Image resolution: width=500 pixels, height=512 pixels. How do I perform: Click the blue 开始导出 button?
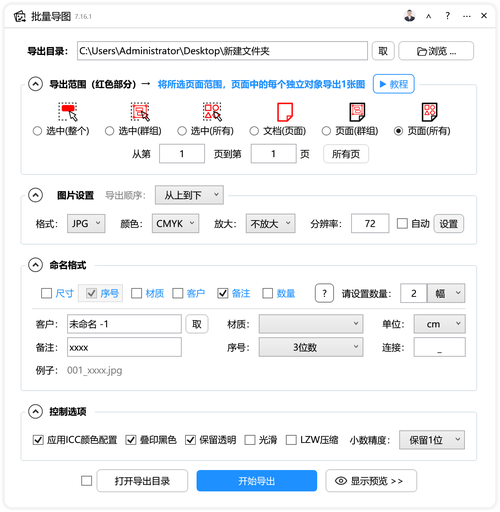[x=257, y=481]
